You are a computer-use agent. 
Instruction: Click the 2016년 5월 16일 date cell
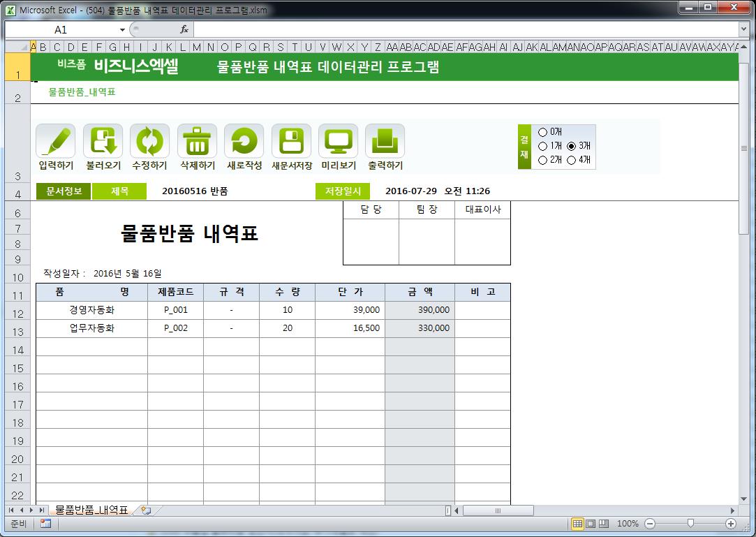[x=127, y=274]
